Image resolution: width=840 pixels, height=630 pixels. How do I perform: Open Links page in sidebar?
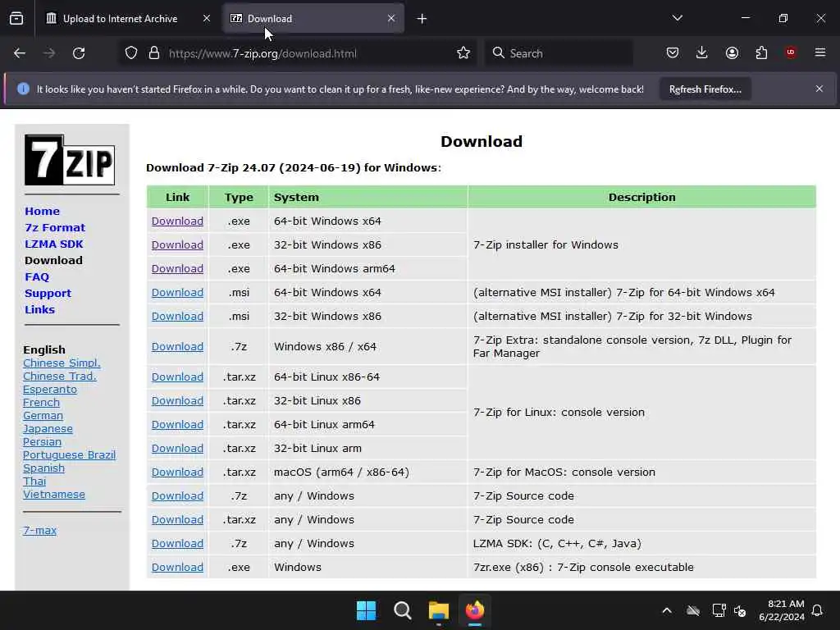tap(39, 309)
